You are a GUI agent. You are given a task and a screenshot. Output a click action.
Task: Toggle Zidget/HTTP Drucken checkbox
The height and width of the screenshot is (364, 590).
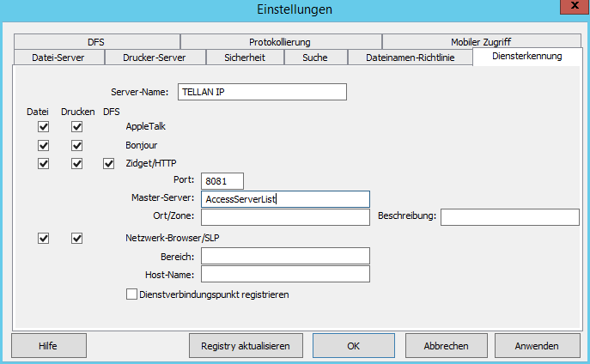click(76, 164)
